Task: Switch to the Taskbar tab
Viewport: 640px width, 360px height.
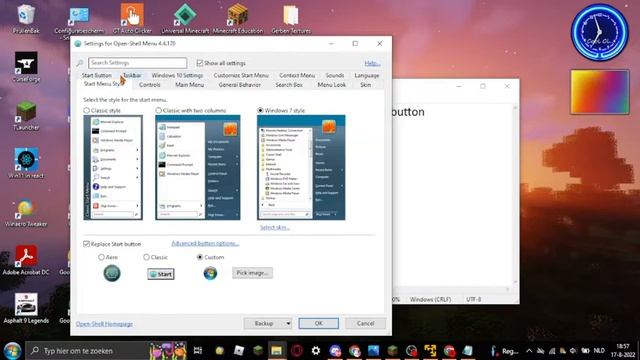Action: click(x=132, y=76)
